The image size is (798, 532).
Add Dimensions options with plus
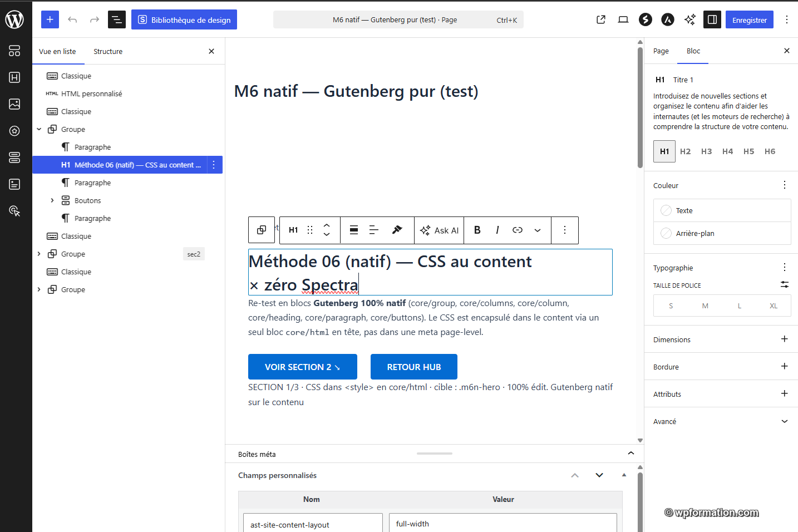[x=785, y=339]
